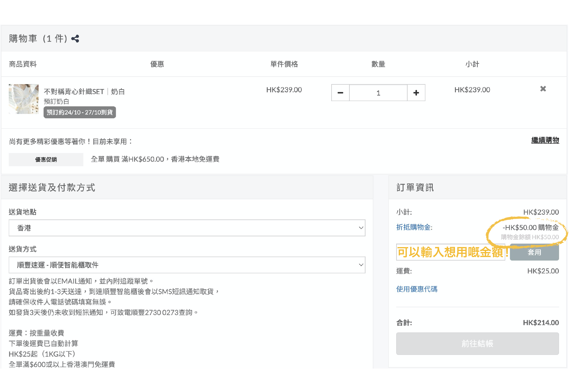The image size is (576, 392).
Task: Click 使用優惠代碼 link
Action: tap(417, 289)
